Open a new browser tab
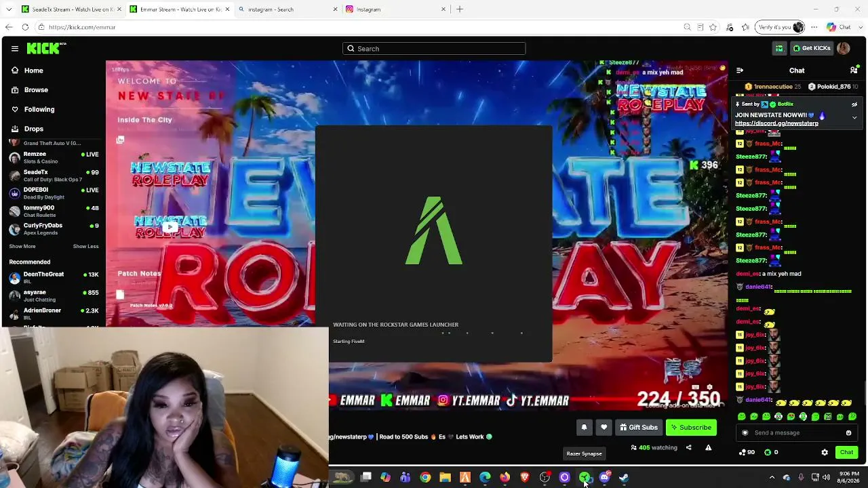 460,9
